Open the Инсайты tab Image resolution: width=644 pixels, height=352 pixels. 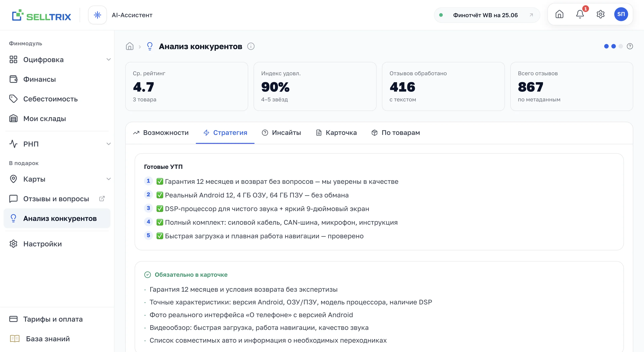click(x=281, y=133)
